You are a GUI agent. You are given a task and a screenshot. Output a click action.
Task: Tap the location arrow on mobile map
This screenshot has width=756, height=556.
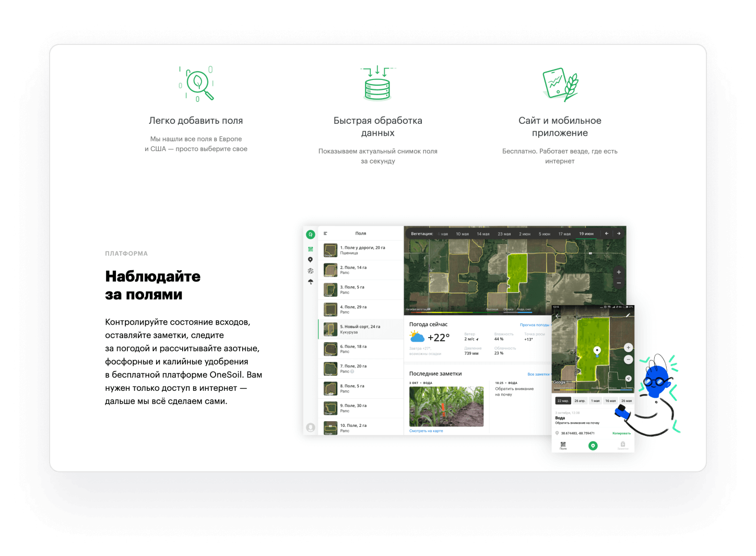(x=628, y=378)
